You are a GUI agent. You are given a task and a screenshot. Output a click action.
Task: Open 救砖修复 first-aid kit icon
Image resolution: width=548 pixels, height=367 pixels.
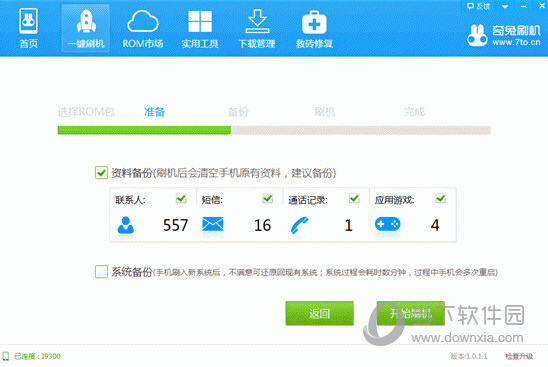coord(314,22)
